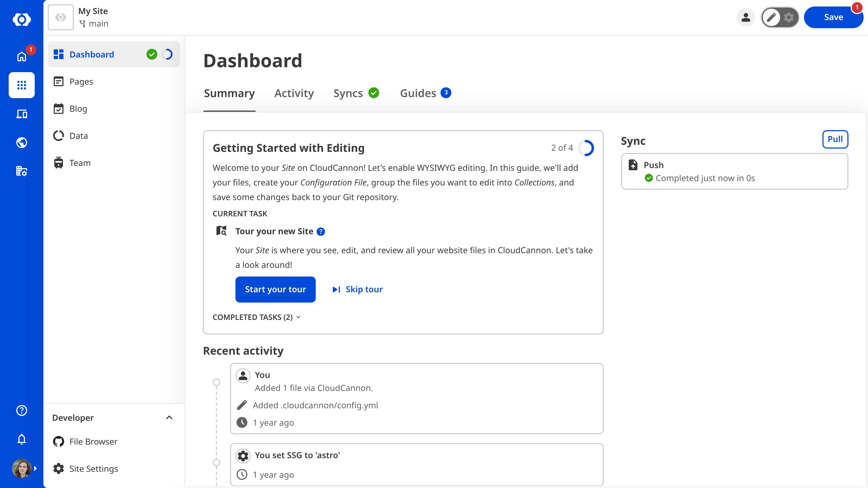Switch to the Summary tab
This screenshot has width=868, height=488.
(x=229, y=93)
